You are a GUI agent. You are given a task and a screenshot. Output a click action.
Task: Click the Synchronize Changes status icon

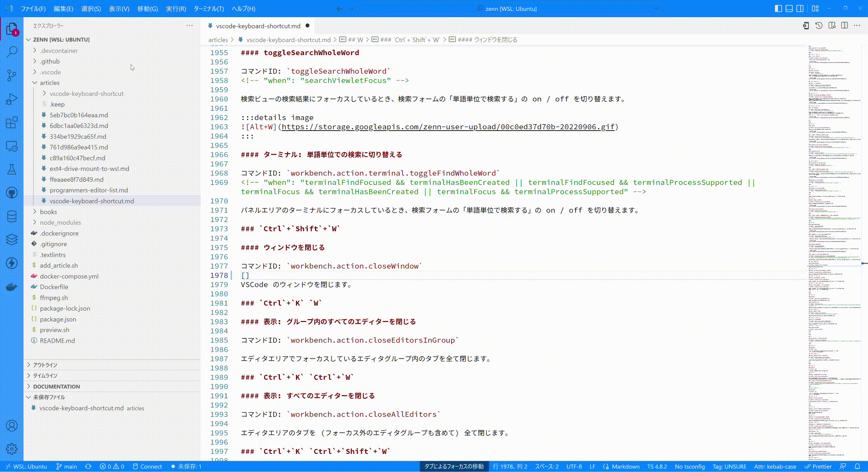pyautogui.click(x=88, y=467)
